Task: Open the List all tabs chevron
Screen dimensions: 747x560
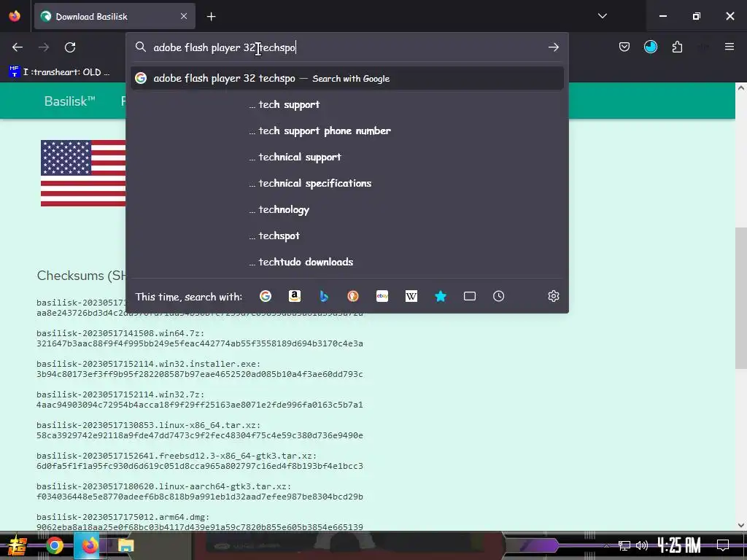Action: click(x=602, y=16)
